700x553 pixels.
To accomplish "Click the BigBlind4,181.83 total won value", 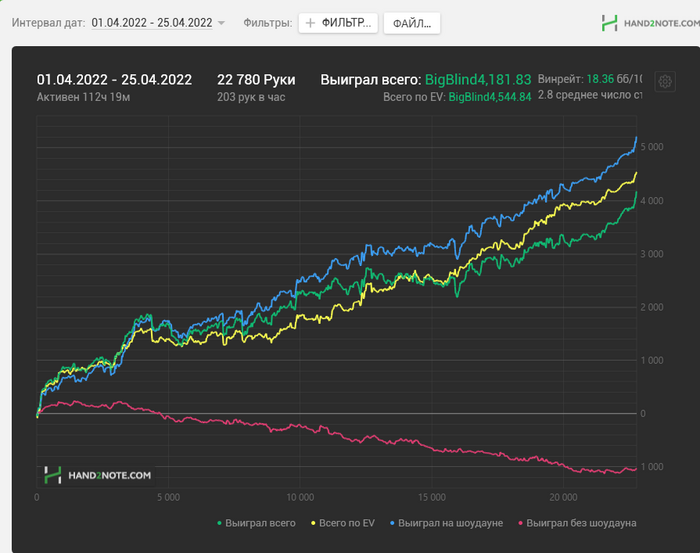I will [478, 80].
